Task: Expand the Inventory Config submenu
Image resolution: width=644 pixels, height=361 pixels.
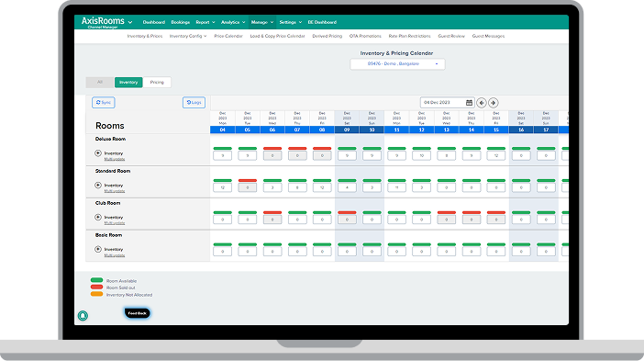Action: point(188,36)
